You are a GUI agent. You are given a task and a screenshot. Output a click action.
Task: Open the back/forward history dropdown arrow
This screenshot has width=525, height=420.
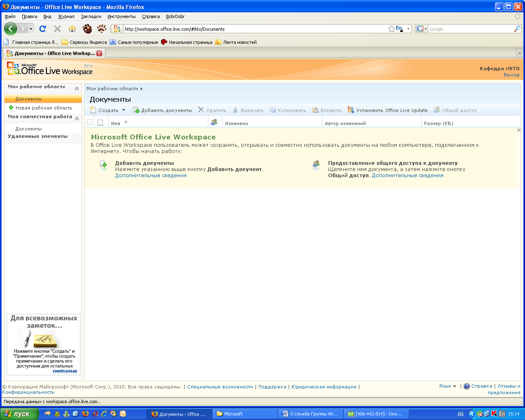click(31, 29)
